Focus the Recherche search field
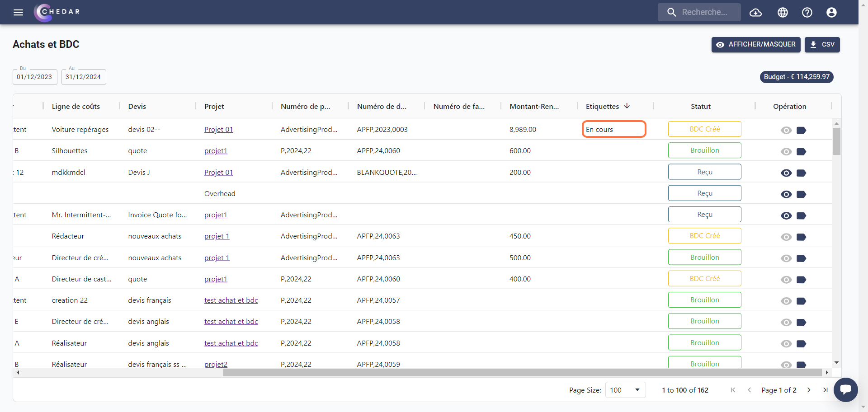 point(699,12)
